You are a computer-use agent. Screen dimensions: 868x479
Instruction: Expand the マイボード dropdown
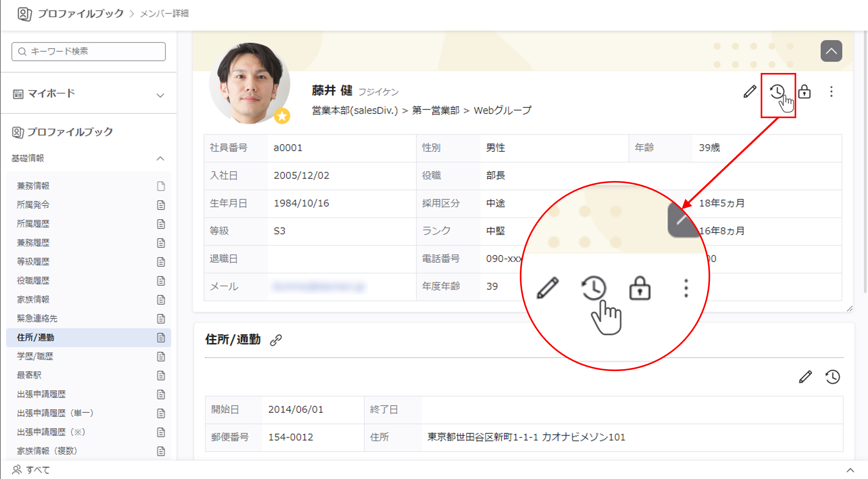point(160,95)
